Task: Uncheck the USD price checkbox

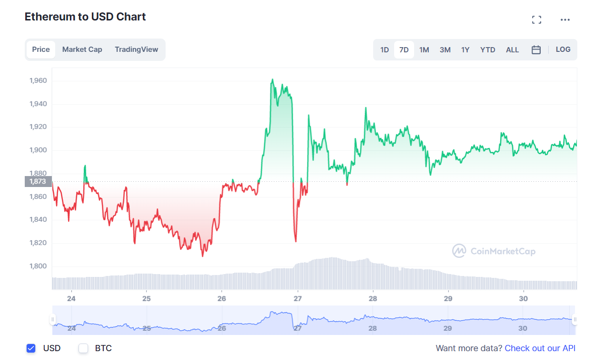Action: [x=31, y=348]
